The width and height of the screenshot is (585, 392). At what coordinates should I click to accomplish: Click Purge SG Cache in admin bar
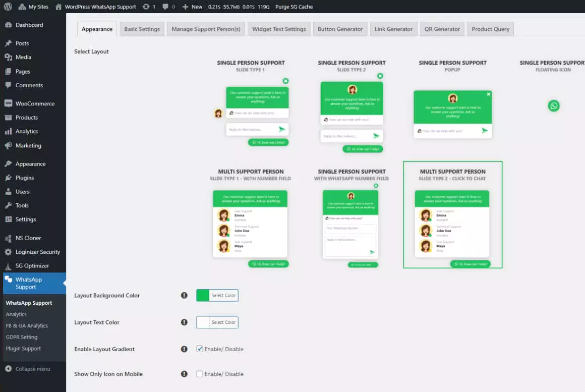click(294, 7)
